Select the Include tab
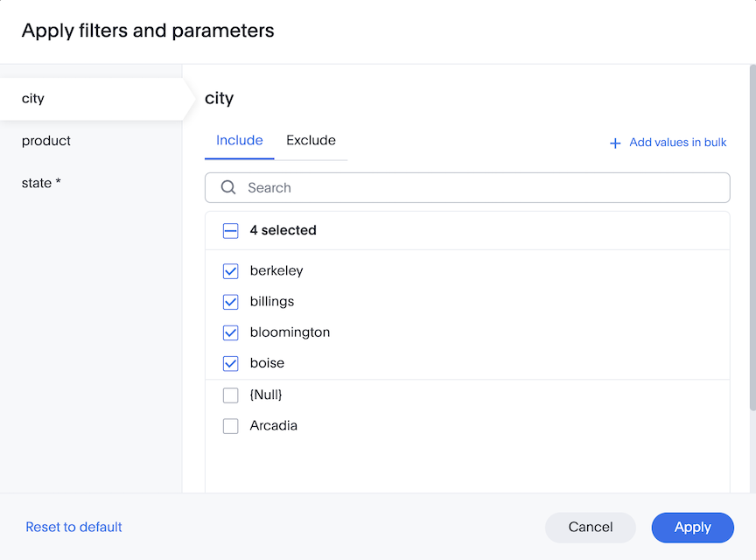The width and height of the screenshot is (756, 560). coord(239,140)
